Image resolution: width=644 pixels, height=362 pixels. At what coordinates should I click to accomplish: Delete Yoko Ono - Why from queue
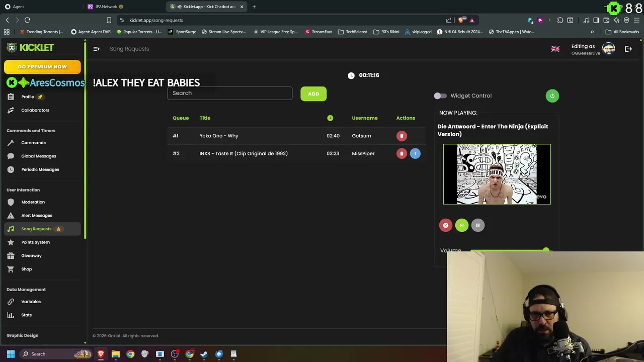401,136
